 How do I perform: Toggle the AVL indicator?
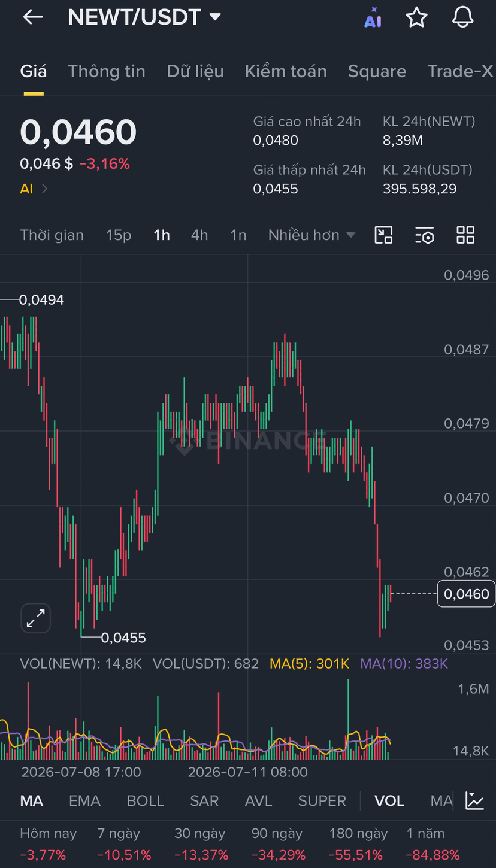point(258,801)
